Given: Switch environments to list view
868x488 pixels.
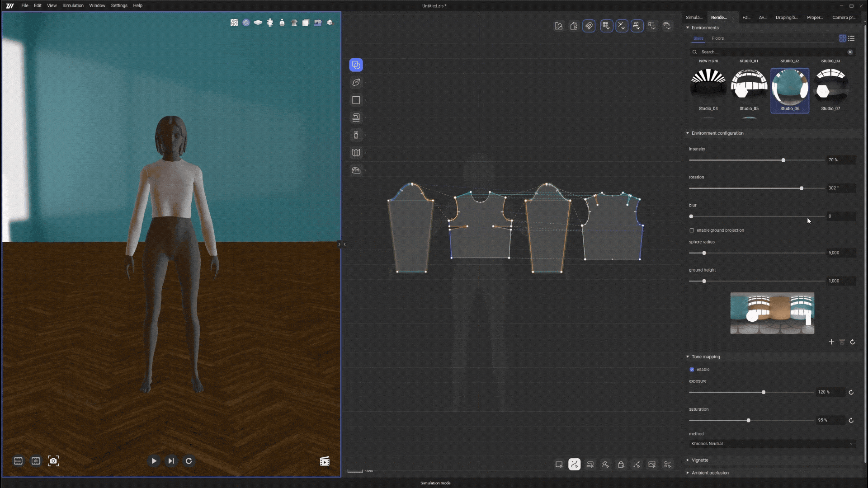Looking at the screenshot, I should tap(852, 38).
